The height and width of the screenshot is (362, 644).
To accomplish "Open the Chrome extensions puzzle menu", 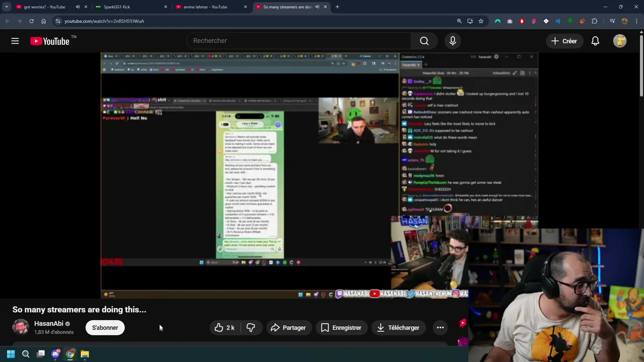I will pyautogui.click(x=595, y=21).
